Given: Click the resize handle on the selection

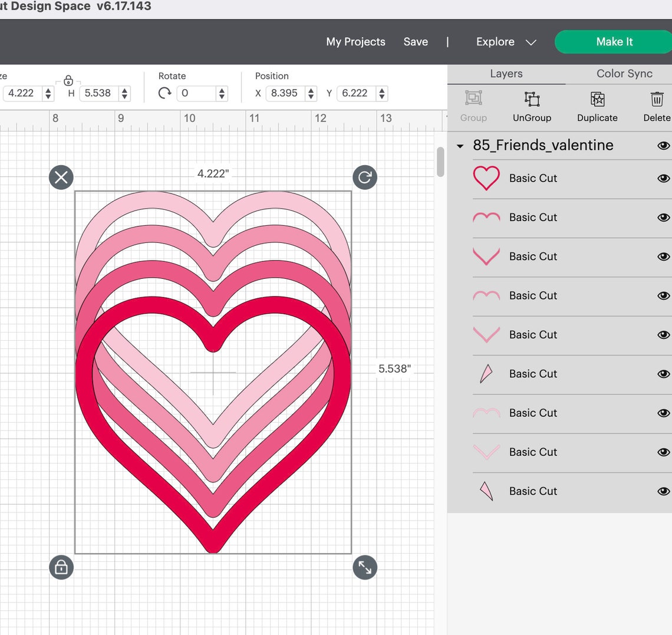Looking at the screenshot, I should pos(364,567).
